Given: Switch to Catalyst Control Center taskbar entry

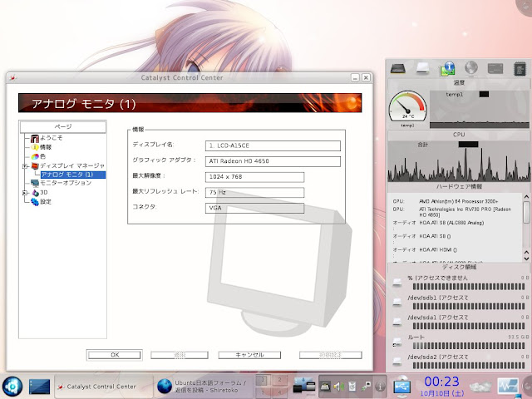Looking at the screenshot, I should click(103, 387).
